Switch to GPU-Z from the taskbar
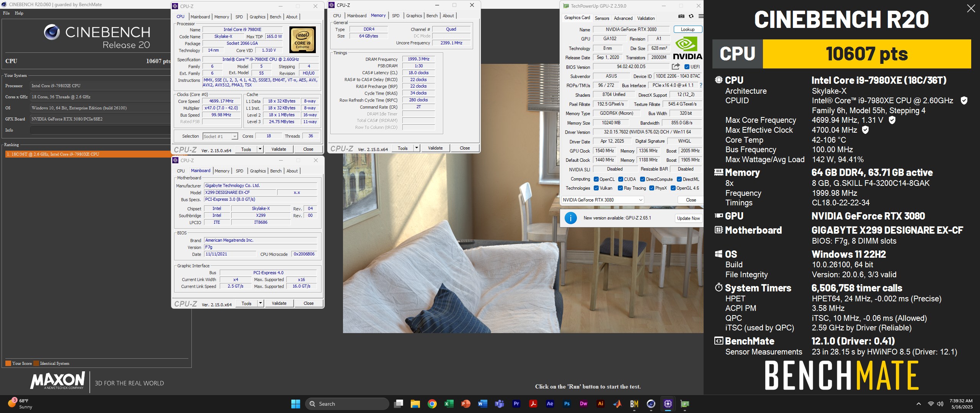This screenshot has height=413, width=980. (685, 404)
